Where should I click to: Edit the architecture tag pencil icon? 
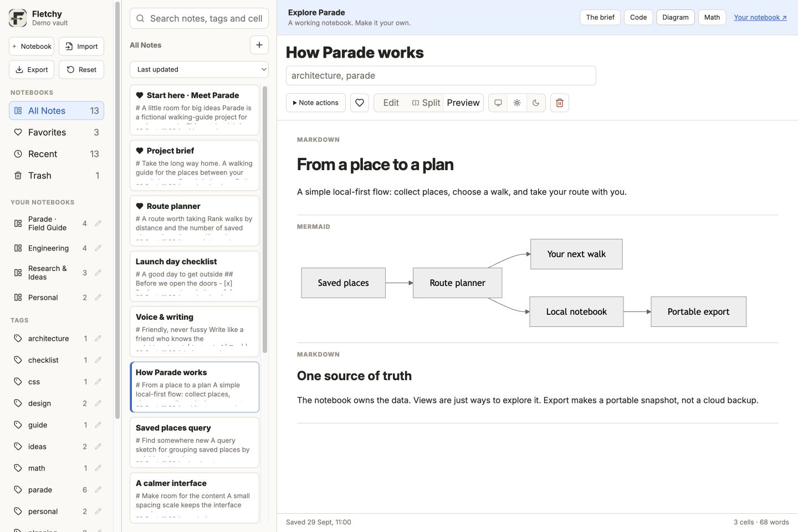[98, 339]
